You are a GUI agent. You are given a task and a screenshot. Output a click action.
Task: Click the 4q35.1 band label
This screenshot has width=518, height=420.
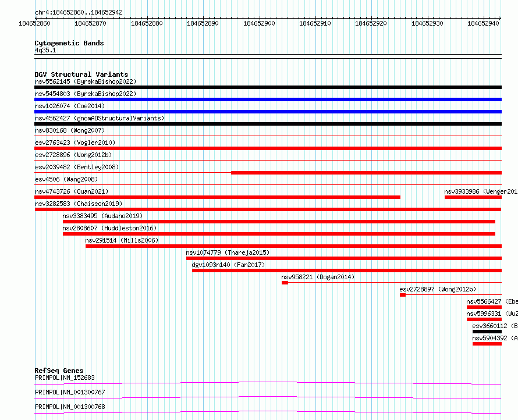[x=45, y=50]
